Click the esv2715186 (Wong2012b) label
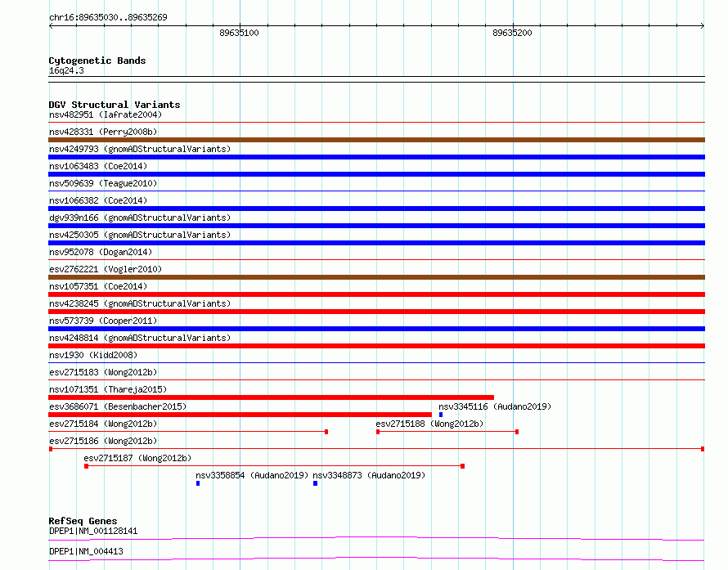 click(x=103, y=441)
